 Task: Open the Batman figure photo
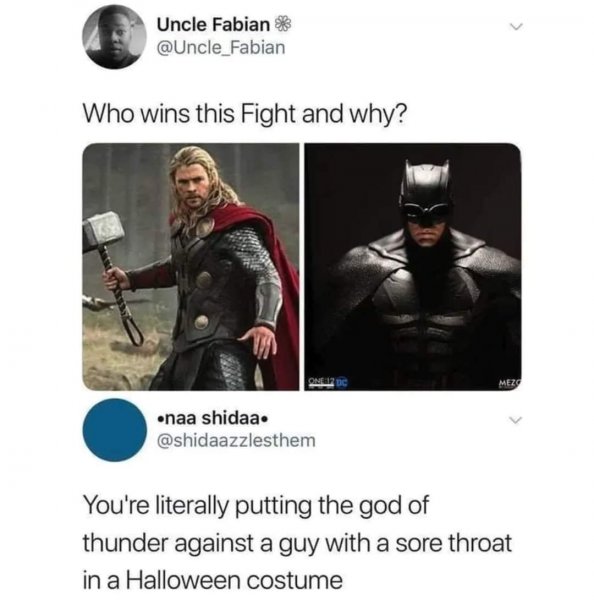coord(413,267)
